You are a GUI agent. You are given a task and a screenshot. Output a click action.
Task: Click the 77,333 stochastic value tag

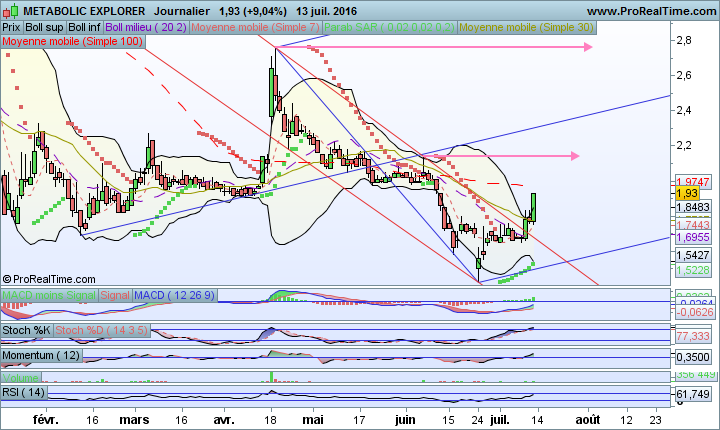693,336
